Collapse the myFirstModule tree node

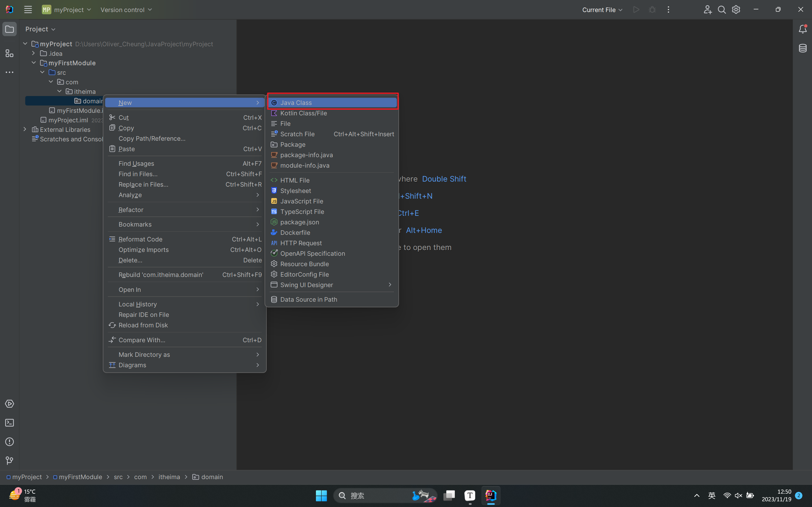tap(34, 63)
